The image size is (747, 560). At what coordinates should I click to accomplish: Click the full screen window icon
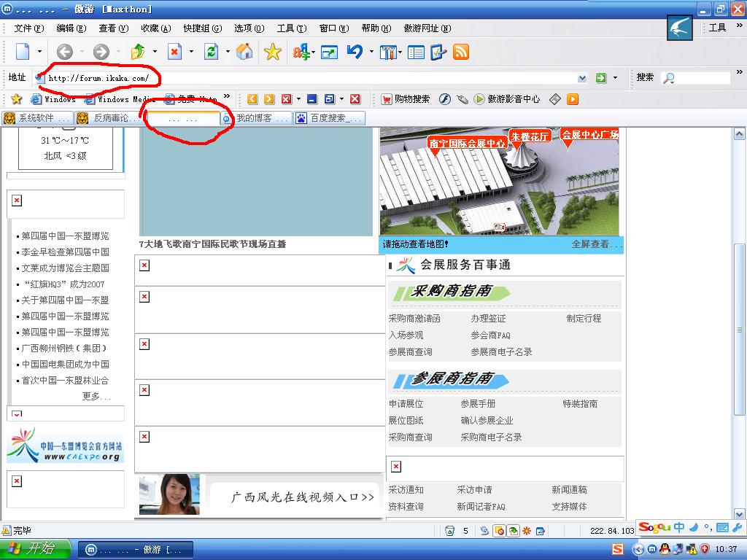click(329, 52)
